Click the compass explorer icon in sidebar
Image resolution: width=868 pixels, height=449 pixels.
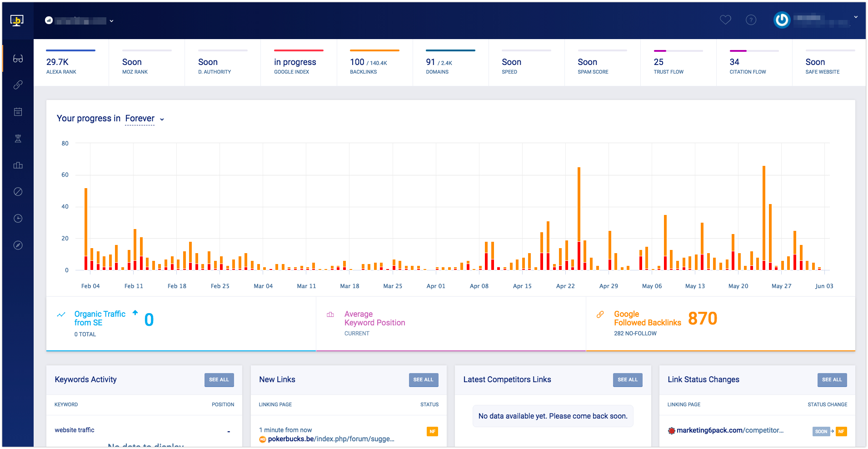(x=18, y=245)
